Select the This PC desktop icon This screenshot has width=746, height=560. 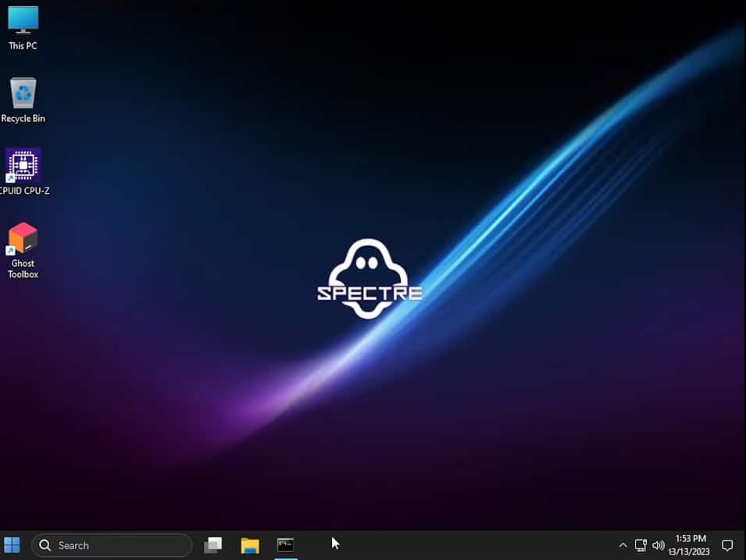click(22, 23)
